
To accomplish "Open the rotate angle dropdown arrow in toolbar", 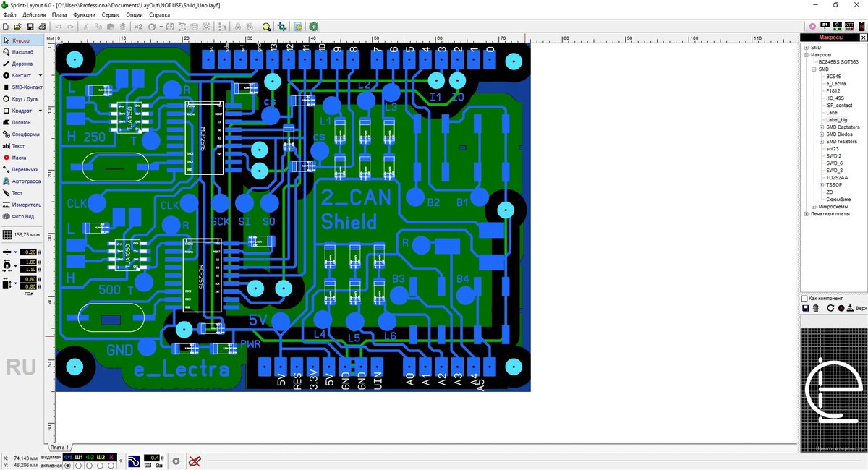I will click(x=161, y=27).
